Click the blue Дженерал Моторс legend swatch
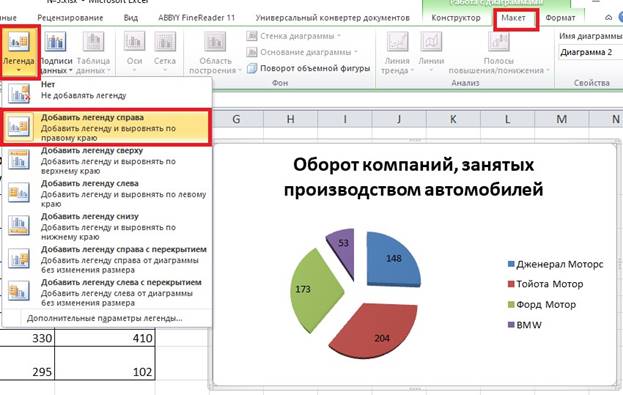623x395 pixels. tap(511, 264)
